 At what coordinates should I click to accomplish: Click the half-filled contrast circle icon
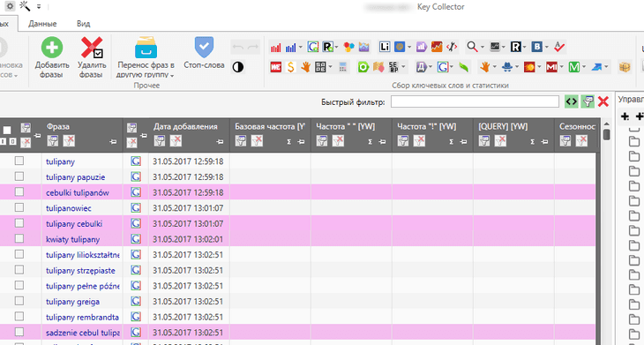pos(238,67)
